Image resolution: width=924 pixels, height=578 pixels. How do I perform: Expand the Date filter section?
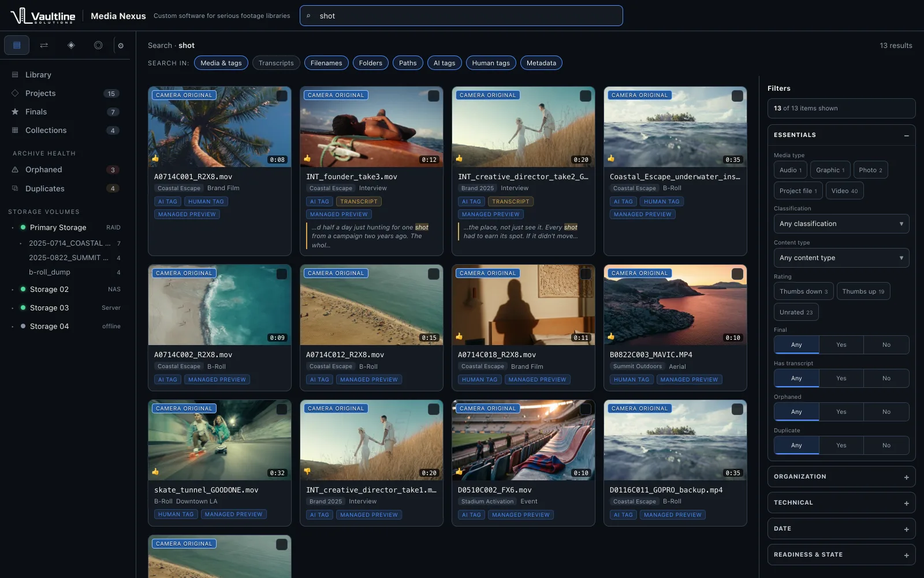[841, 529]
